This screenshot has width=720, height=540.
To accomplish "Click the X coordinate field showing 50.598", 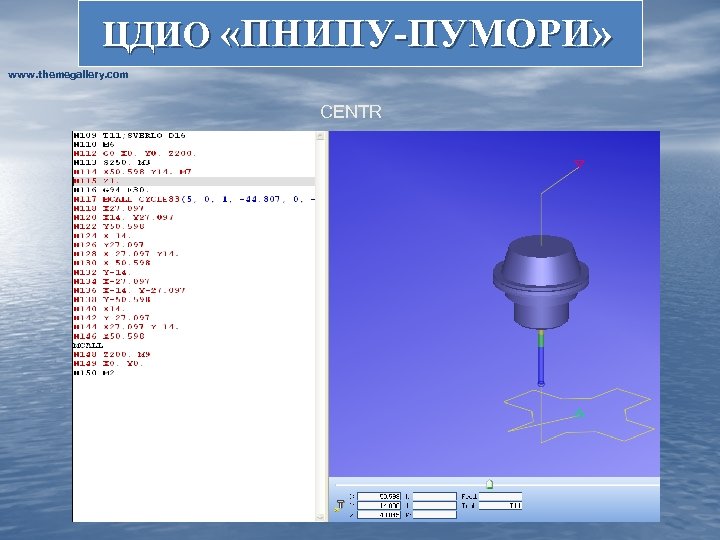I will coord(379,496).
